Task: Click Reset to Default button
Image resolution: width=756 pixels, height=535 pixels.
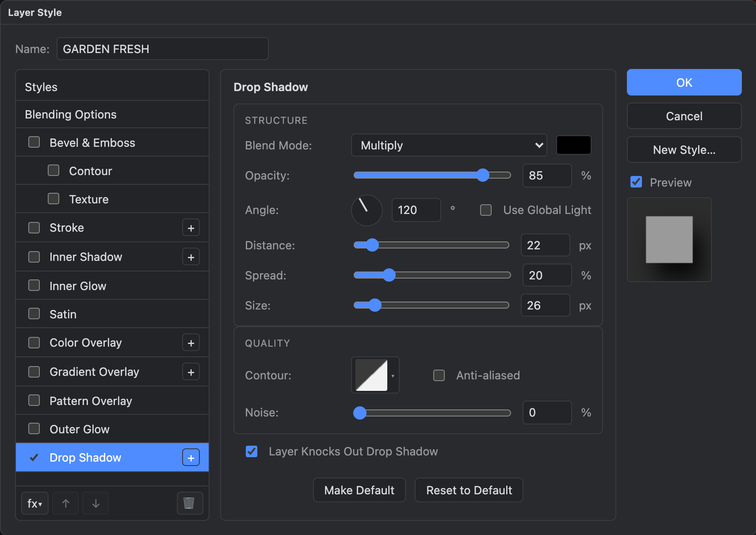Action: click(x=469, y=490)
